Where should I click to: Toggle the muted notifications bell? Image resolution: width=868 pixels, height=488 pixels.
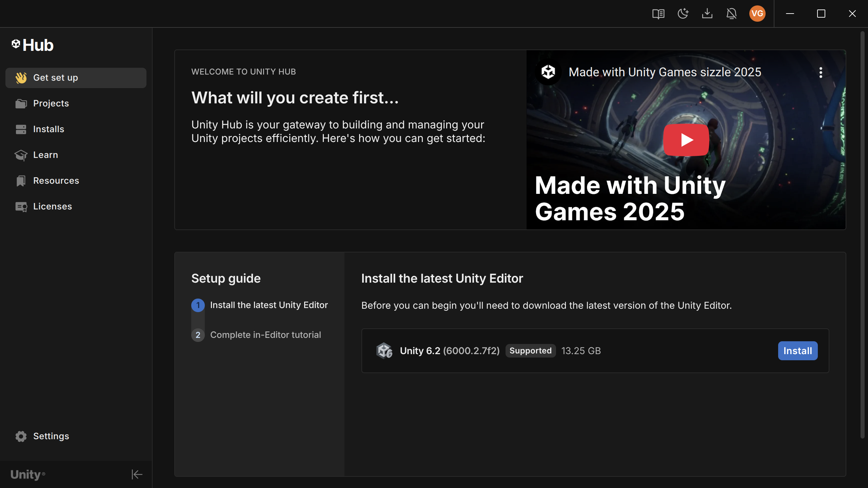point(731,14)
